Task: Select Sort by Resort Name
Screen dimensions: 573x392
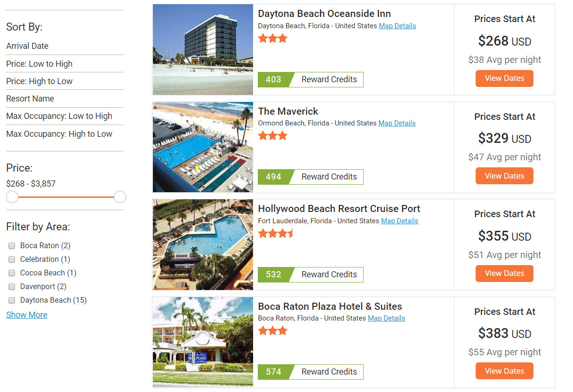Action: [x=30, y=99]
